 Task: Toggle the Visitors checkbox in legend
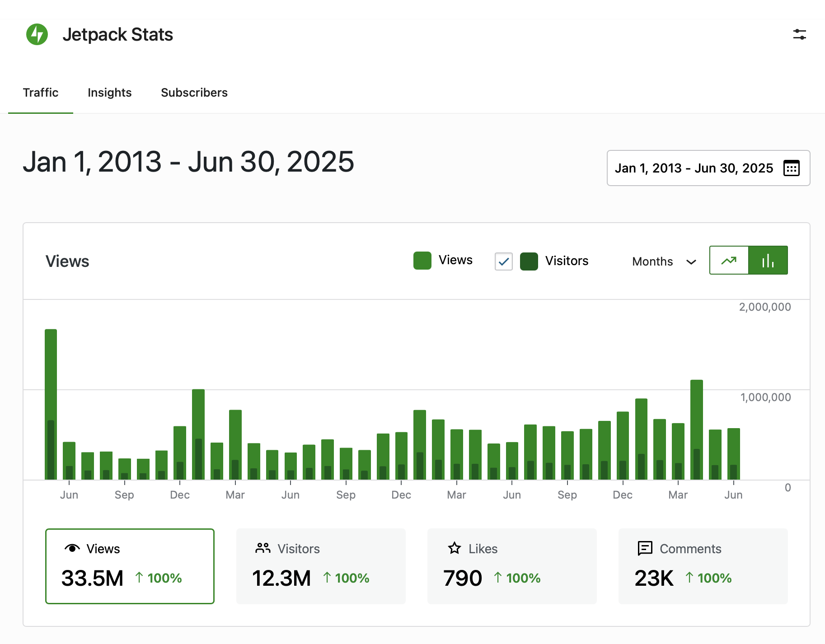click(503, 261)
